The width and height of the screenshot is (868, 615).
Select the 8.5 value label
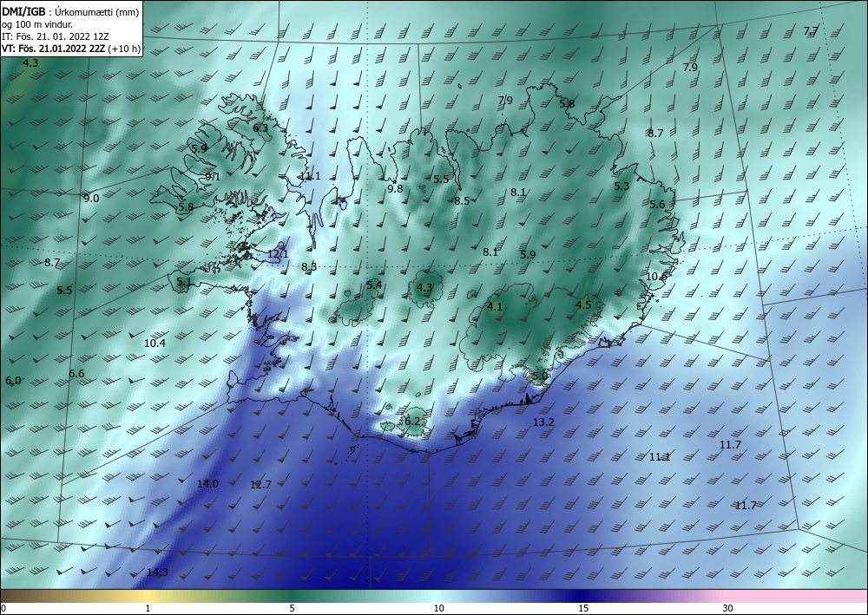[462, 200]
